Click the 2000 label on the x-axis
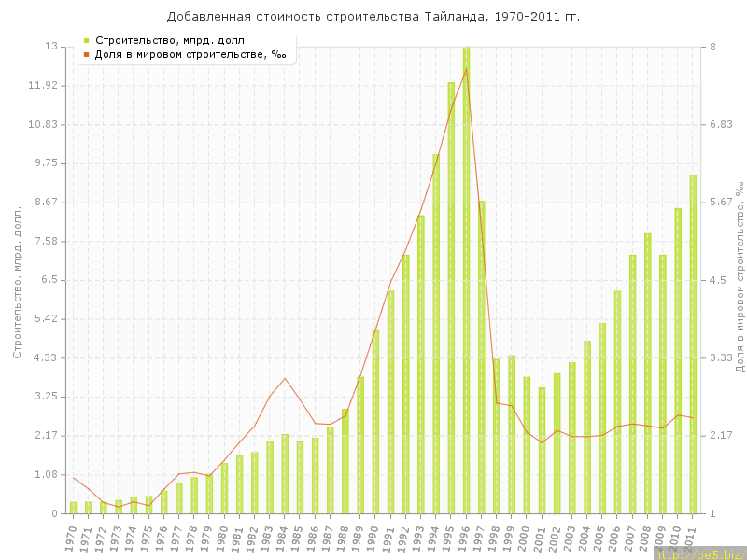The height and width of the screenshot is (560, 747). tap(526, 537)
